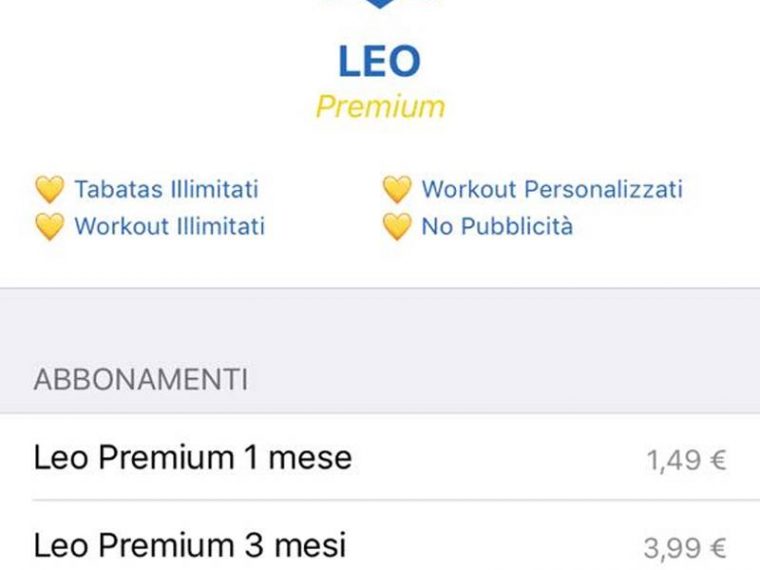This screenshot has height=570, width=760.
Task: Tap the yellow heart beside Workout Personalizzati
Action: pos(397,190)
